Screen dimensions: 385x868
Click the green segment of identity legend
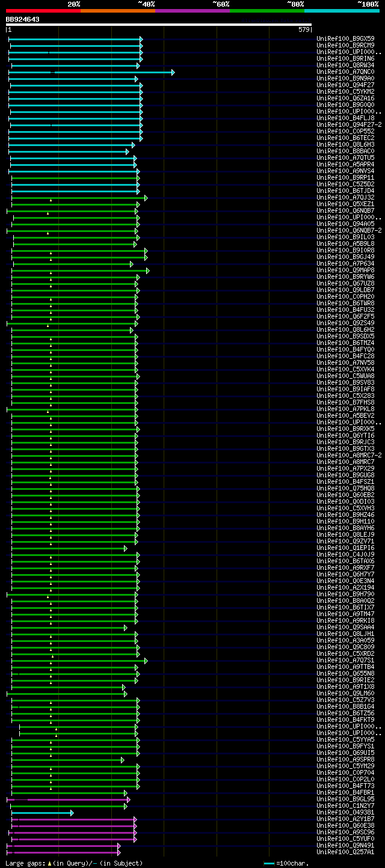(267, 10)
